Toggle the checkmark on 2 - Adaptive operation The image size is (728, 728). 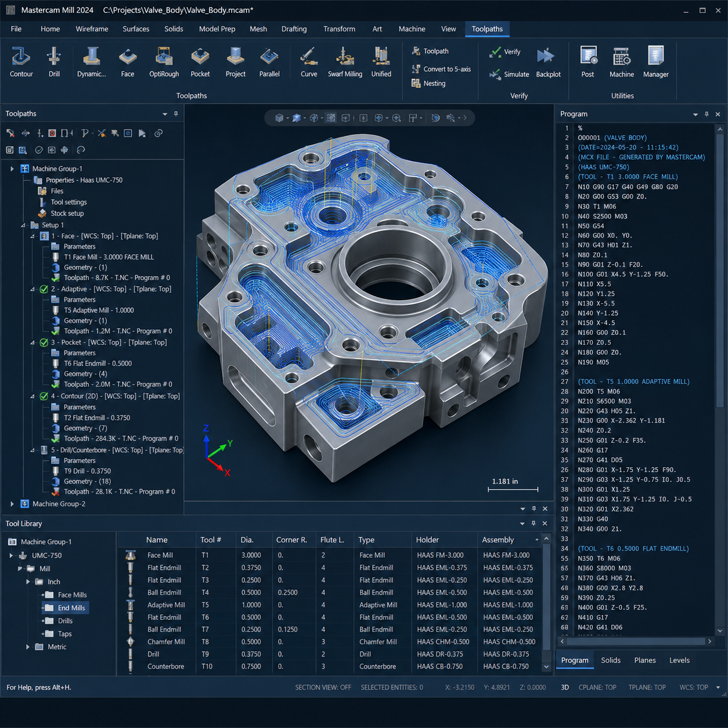tap(44, 289)
